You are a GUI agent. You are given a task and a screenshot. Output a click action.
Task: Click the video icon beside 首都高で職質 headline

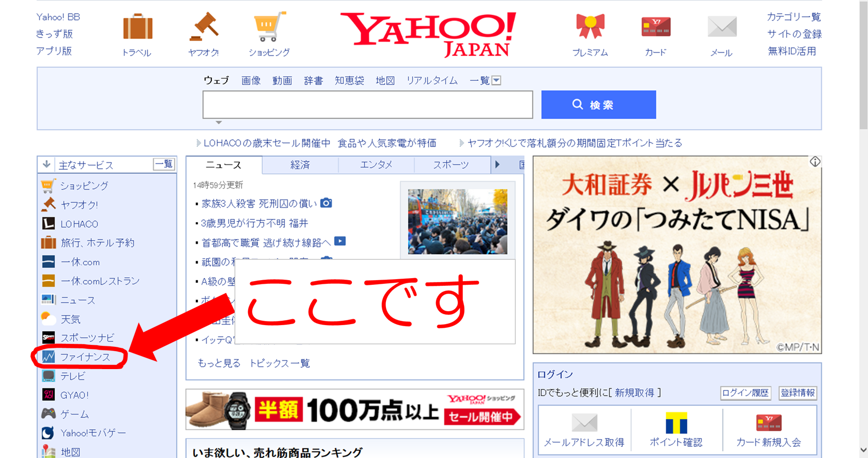pos(340,241)
